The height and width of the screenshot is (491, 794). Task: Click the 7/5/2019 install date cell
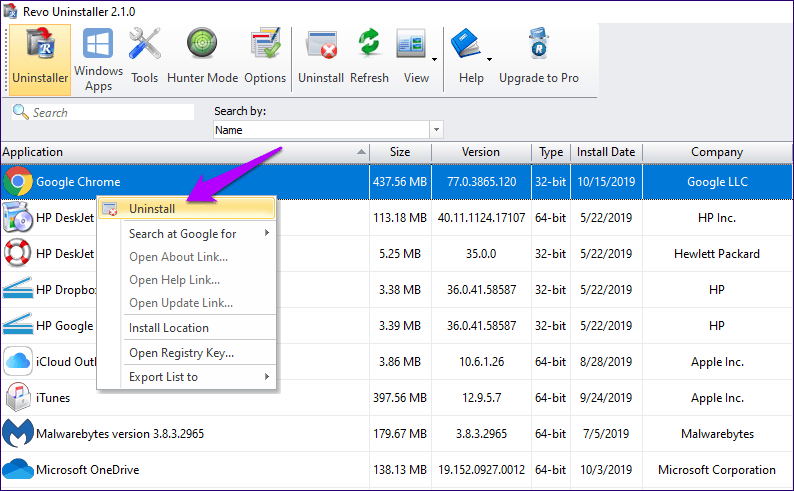pyautogui.click(x=606, y=434)
